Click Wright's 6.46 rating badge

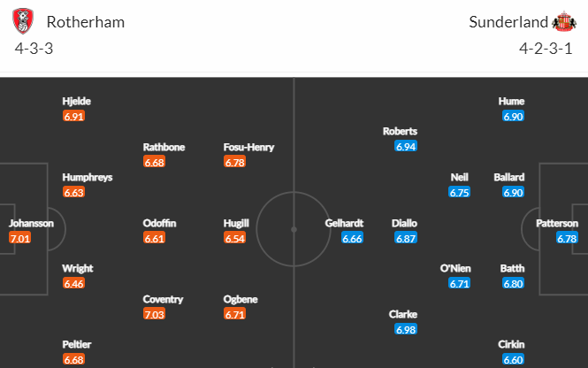point(73,284)
